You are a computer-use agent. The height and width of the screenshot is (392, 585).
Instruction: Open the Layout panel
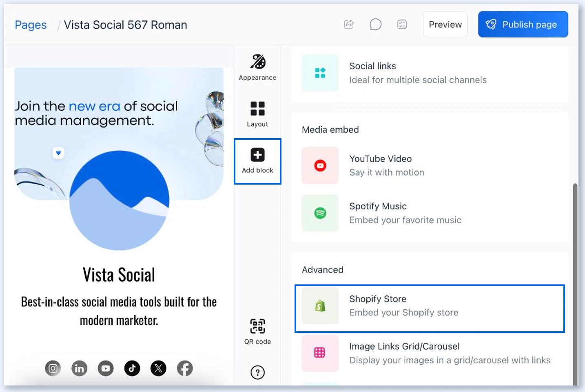coord(257,115)
